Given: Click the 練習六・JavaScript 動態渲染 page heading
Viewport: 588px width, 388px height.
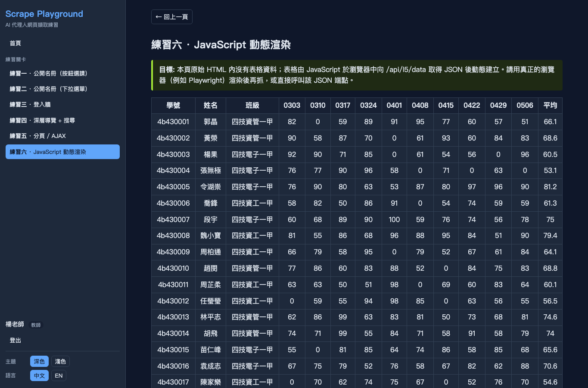Looking at the screenshot, I should pos(221,45).
